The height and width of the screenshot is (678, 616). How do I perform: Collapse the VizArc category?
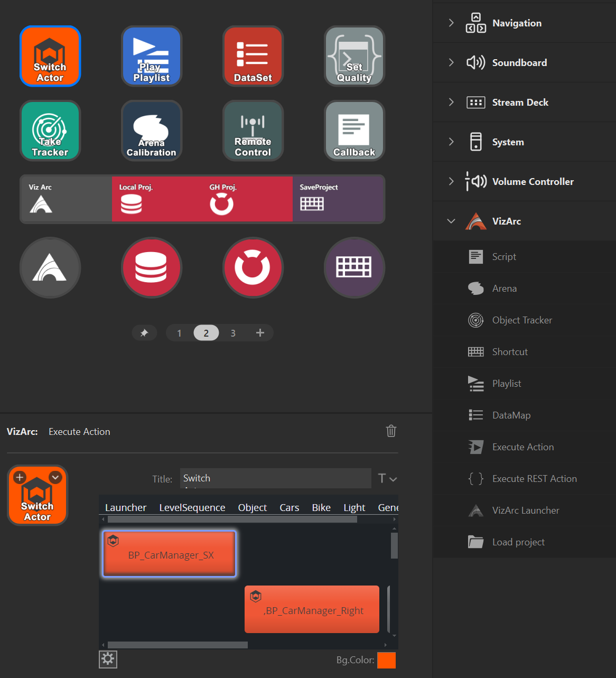[451, 221]
